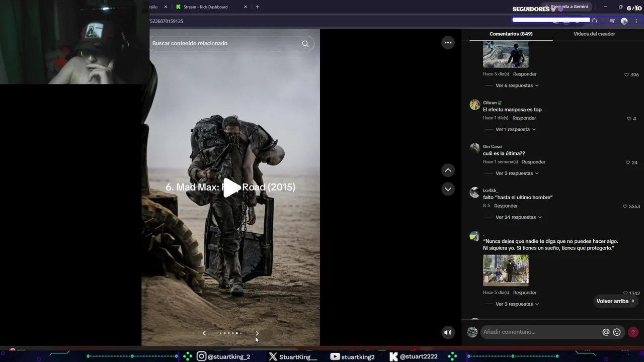
Task: Open the 'Videos del creador' tab
Action: (594, 34)
